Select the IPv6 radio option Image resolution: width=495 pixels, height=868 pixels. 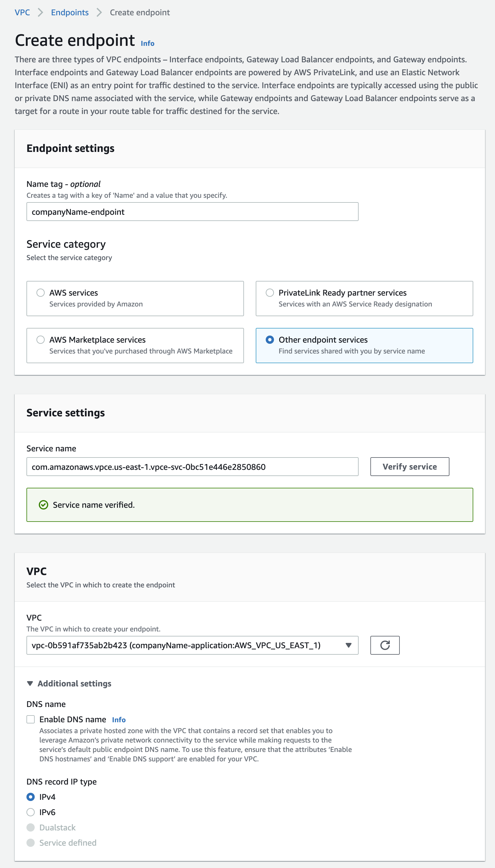(31, 812)
